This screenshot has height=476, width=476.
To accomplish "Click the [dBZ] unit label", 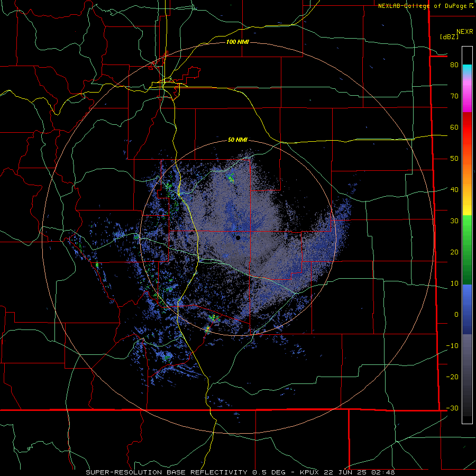I will point(449,37).
